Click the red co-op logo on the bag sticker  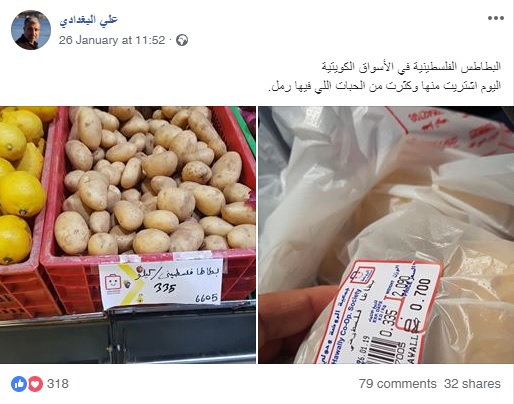click(364, 275)
